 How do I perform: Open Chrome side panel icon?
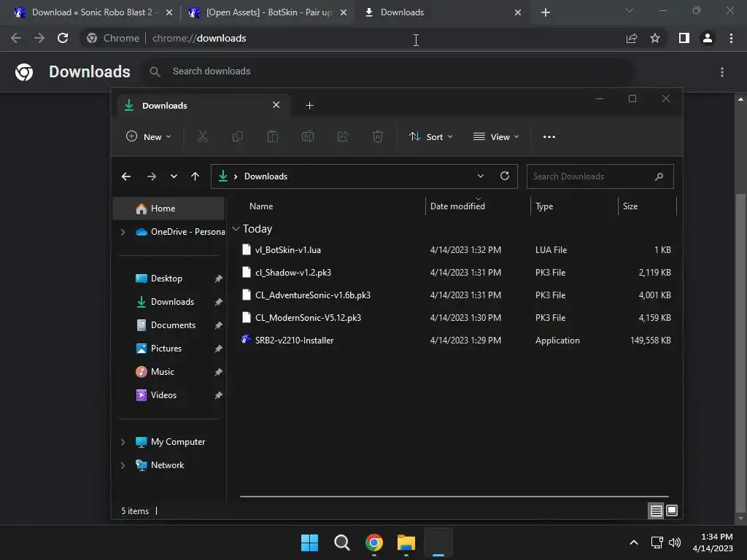point(684,38)
